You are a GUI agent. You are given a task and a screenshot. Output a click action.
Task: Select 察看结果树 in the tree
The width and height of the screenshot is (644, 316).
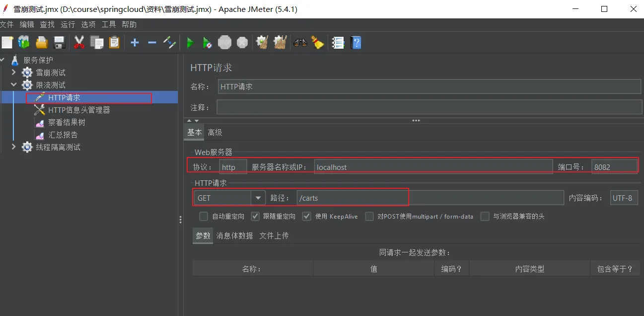click(x=67, y=122)
